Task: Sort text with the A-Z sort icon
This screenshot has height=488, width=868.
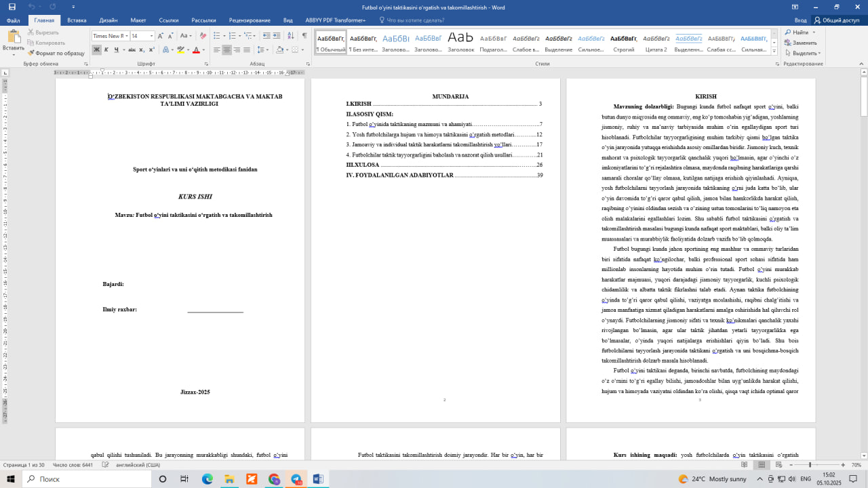Action: (290, 36)
